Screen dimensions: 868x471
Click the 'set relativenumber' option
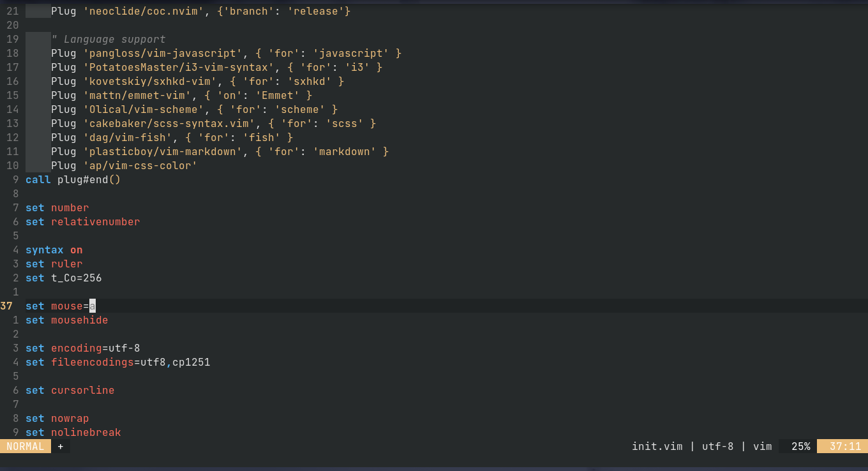pos(95,222)
